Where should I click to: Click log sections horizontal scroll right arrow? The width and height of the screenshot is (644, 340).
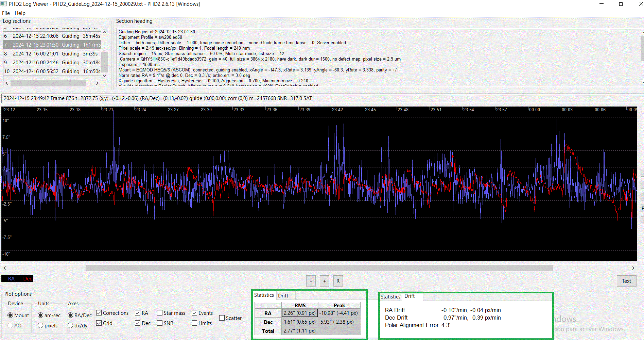97,83
